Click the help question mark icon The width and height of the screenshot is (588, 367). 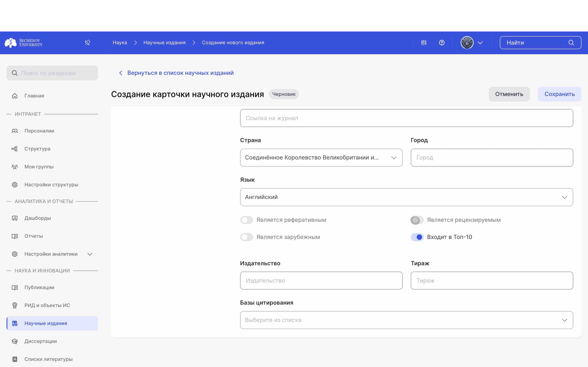(x=442, y=42)
